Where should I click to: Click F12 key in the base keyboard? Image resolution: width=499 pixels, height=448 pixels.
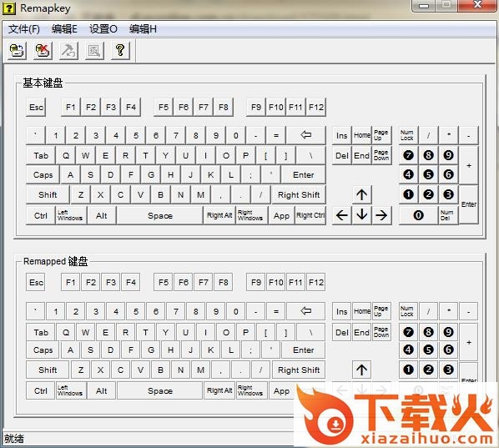click(x=316, y=108)
